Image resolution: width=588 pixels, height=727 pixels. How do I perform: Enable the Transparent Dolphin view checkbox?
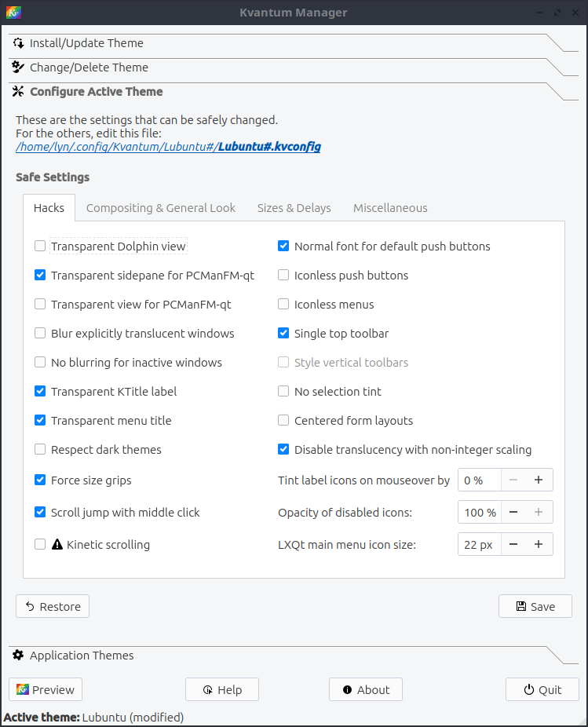40,247
